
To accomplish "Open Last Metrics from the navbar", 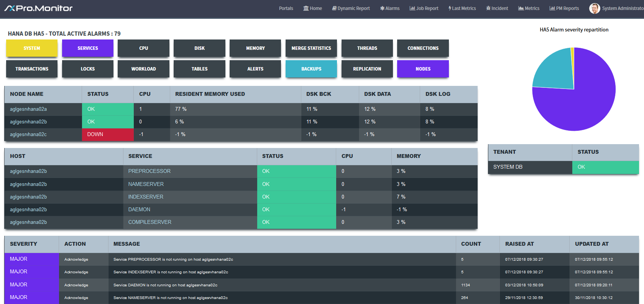I will 462,8.
